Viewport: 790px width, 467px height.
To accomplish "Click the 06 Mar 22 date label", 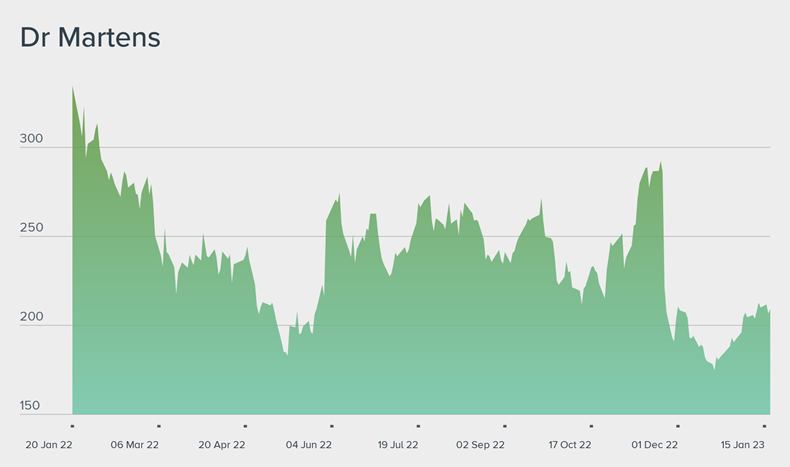I will (x=134, y=444).
